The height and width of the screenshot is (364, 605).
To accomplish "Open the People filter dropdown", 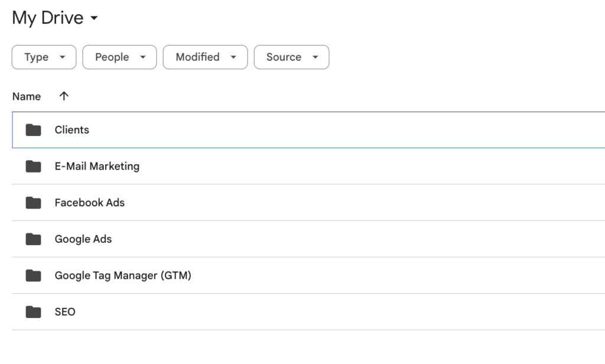I will point(119,57).
